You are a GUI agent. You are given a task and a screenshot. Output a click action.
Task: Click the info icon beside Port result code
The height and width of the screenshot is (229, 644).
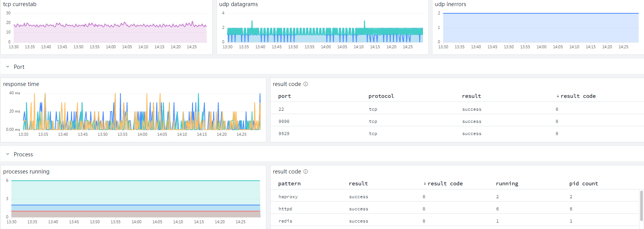[x=306, y=84]
